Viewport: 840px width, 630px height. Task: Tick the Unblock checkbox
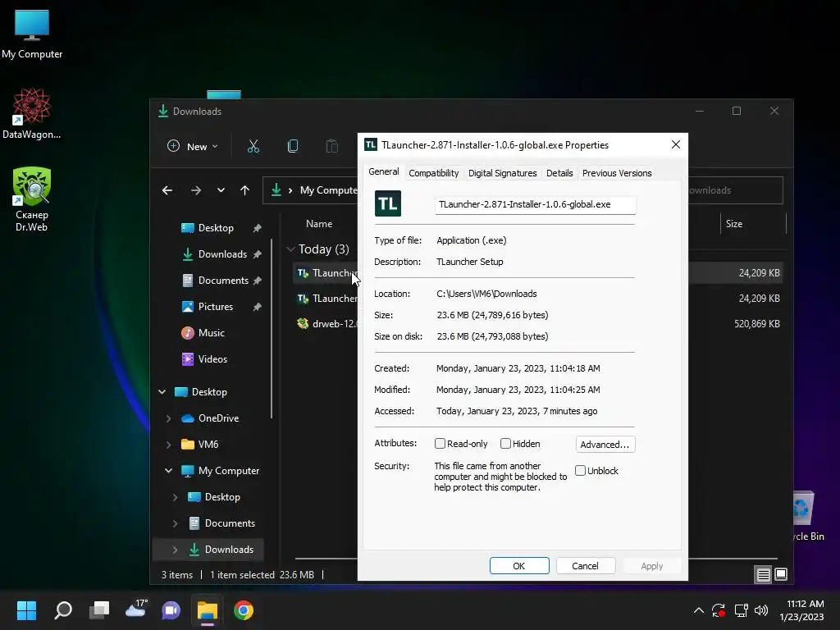[x=580, y=470]
